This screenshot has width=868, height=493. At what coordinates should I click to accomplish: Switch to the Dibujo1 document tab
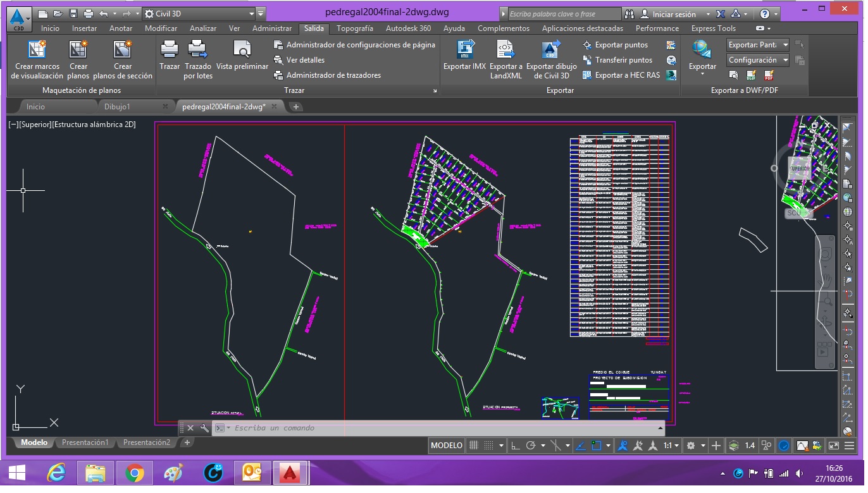click(x=117, y=107)
